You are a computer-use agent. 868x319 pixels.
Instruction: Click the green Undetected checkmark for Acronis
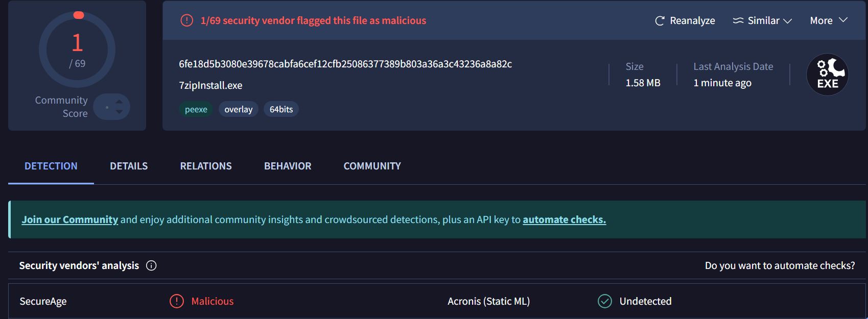click(x=605, y=301)
